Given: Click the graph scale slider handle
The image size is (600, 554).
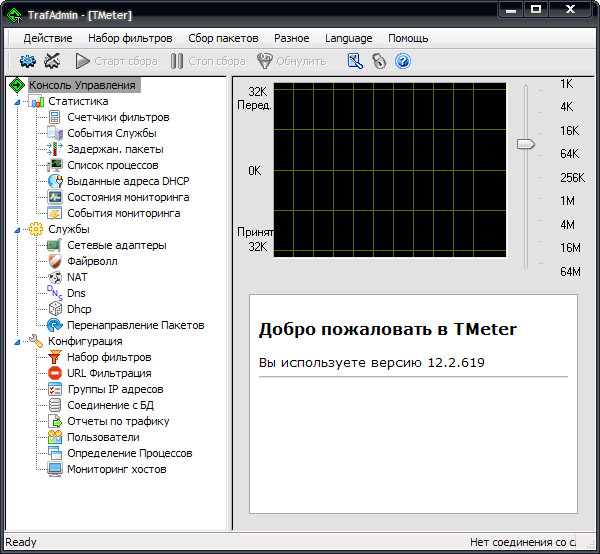Looking at the screenshot, I should coord(526,144).
